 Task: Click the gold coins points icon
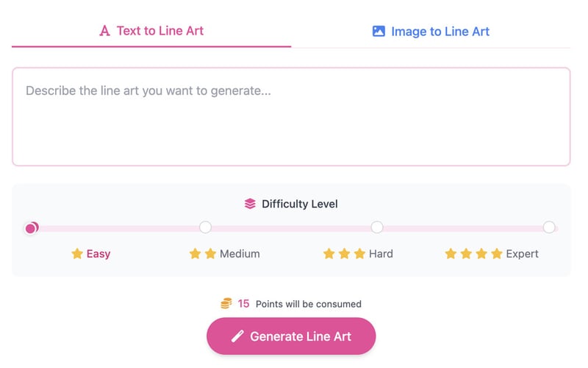pyautogui.click(x=226, y=303)
